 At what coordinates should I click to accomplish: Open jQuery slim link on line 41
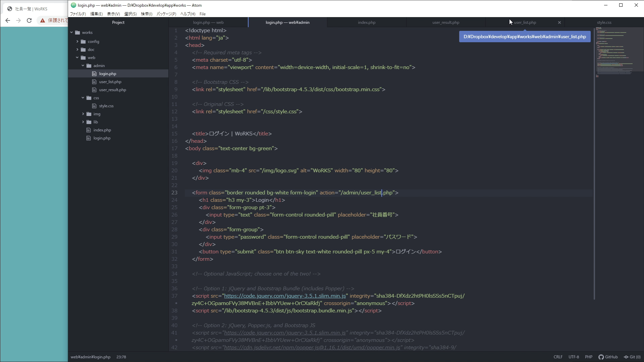click(285, 333)
